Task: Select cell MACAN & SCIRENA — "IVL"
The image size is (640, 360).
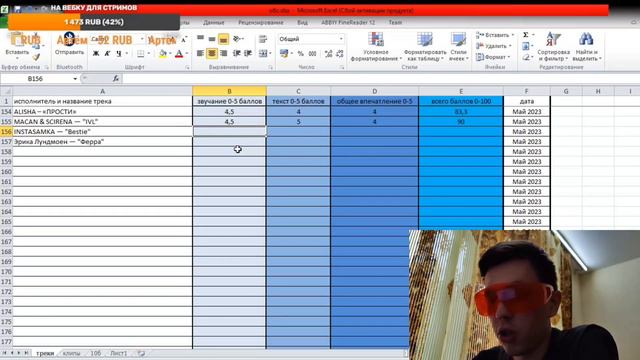Action: point(102,122)
